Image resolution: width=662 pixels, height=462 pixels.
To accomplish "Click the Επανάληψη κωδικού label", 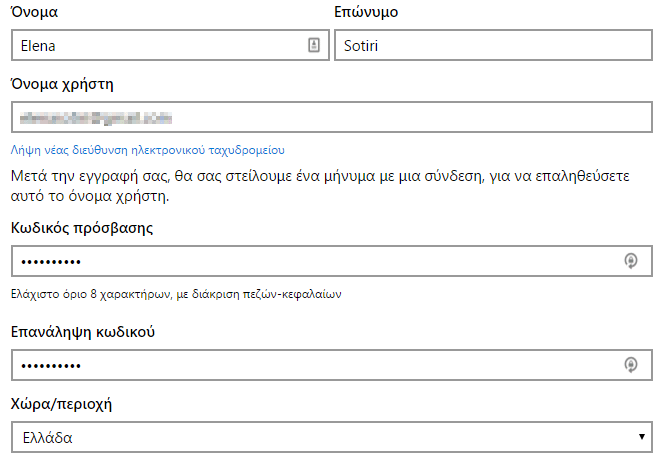I will pyautogui.click(x=83, y=332).
